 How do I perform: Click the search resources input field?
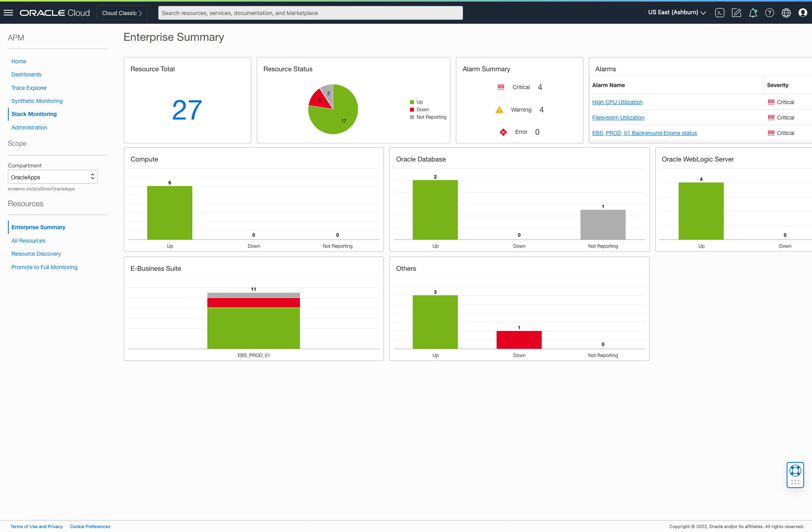(310, 13)
